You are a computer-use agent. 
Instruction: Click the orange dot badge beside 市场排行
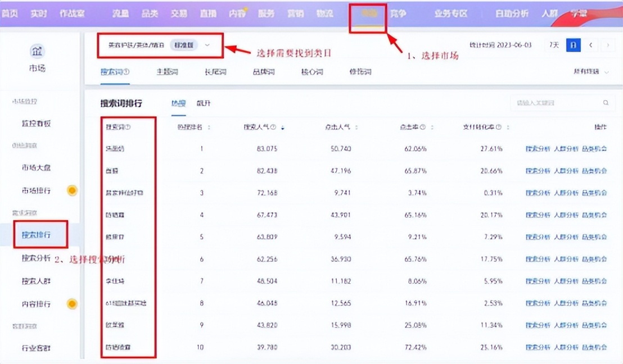[71, 190]
